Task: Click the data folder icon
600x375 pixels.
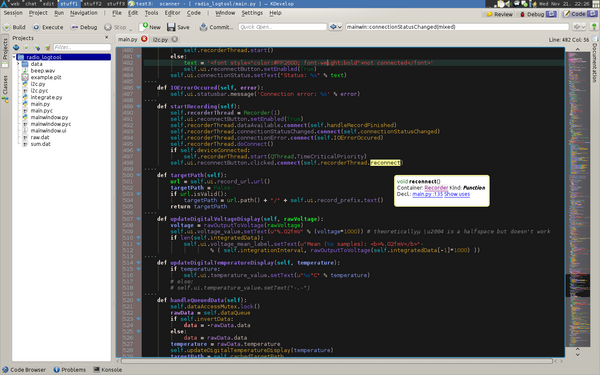Action: (x=25, y=64)
